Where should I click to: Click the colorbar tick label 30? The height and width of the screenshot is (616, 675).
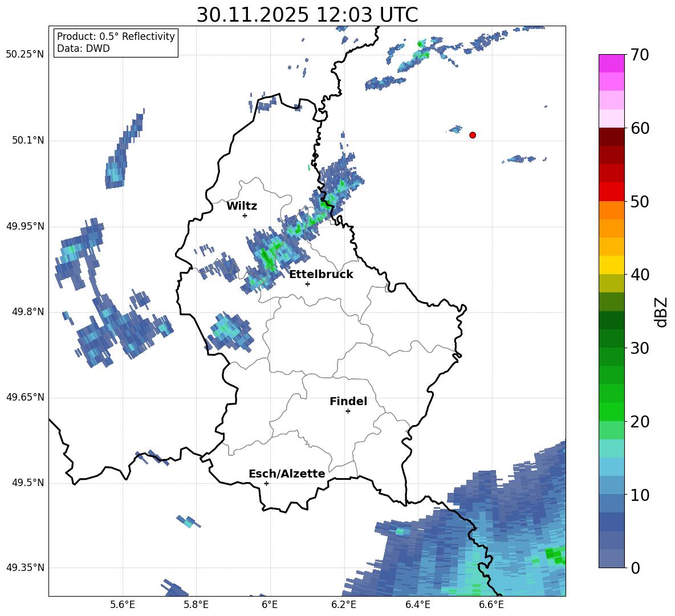coord(640,348)
